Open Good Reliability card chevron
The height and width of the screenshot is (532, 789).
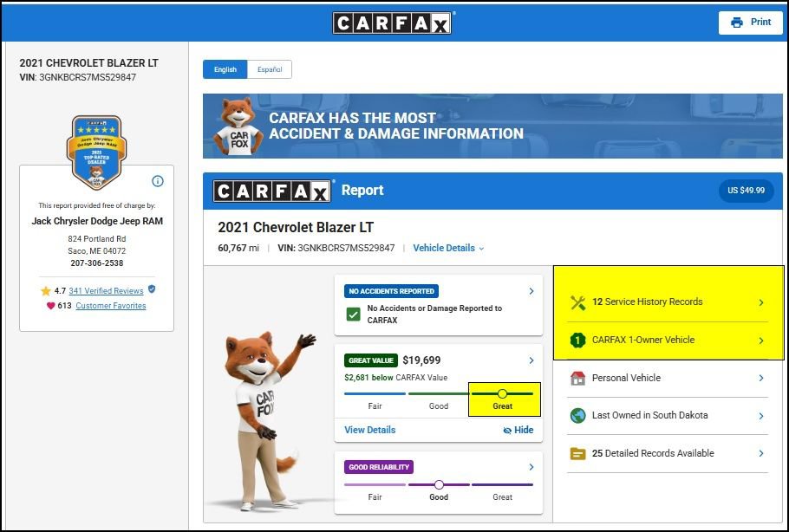click(531, 467)
